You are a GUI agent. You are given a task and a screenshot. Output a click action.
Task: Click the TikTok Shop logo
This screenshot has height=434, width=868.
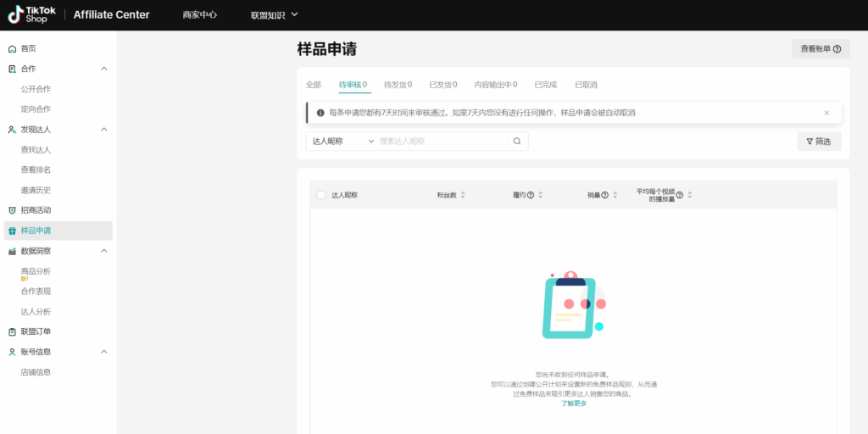coord(32,15)
